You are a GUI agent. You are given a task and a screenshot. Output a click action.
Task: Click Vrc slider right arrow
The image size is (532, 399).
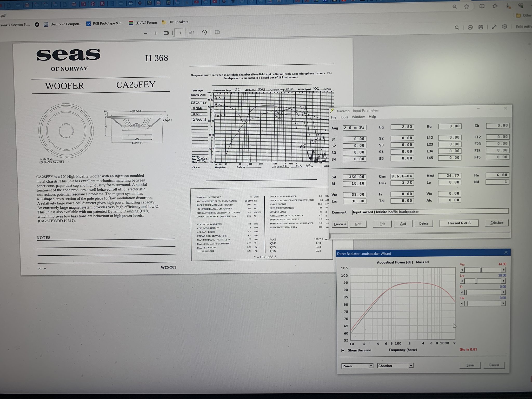(x=503, y=270)
